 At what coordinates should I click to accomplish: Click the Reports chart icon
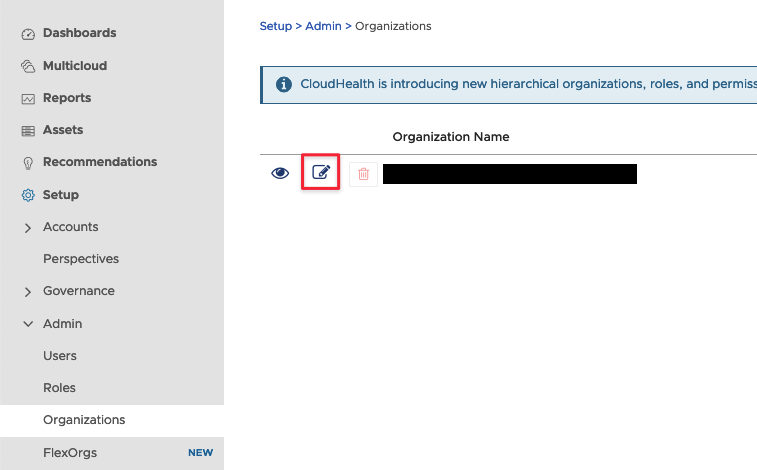(28, 99)
